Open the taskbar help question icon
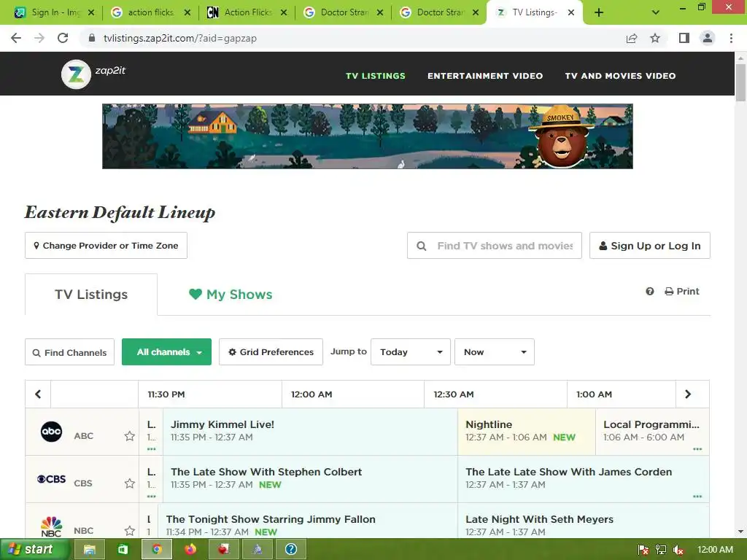 coord(291,550)
